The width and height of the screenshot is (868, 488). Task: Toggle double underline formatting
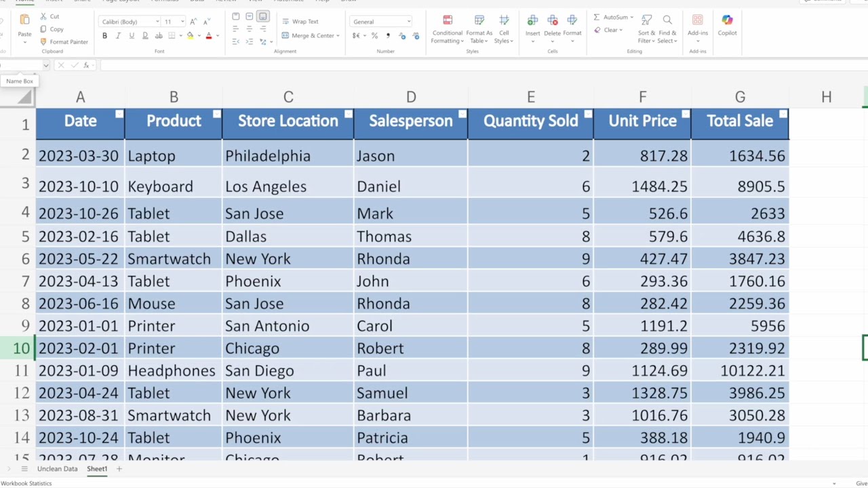tap(145, 36)
